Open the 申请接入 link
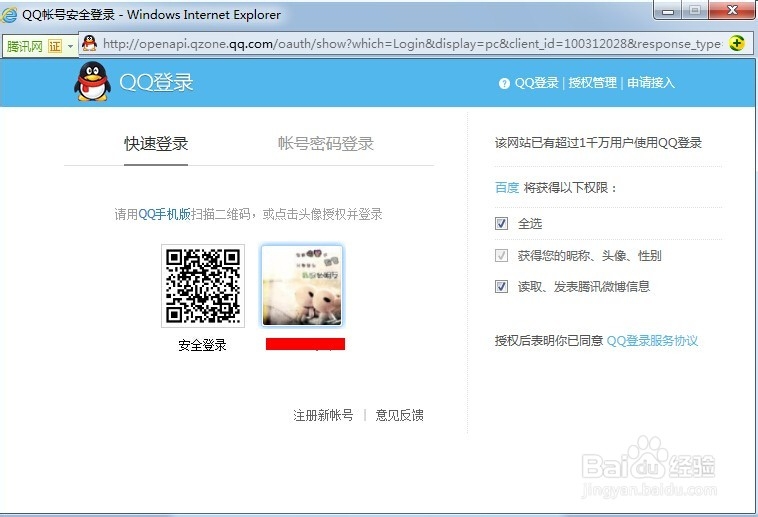This screenshot has height=517, width=758. point(651,83)
